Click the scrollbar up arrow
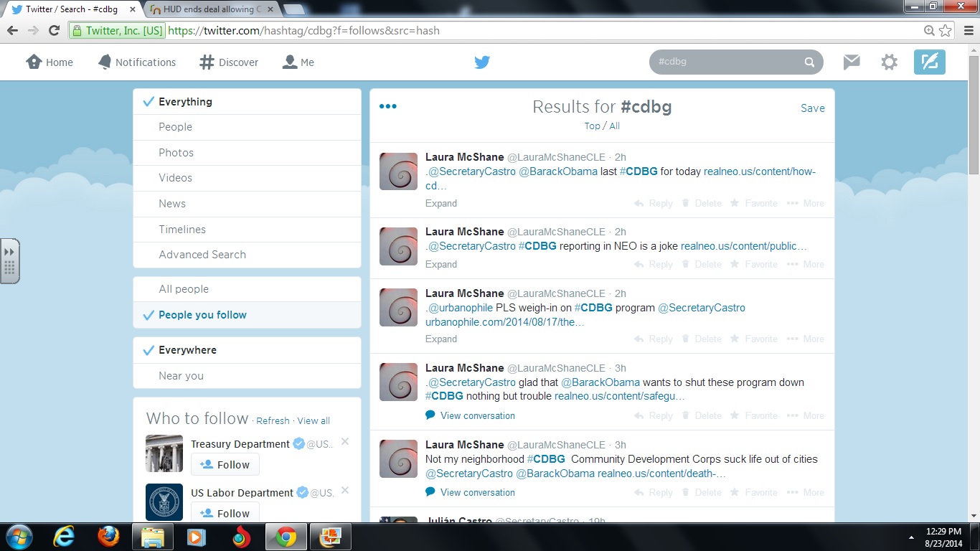The width and height of the screenshot is (980, 551). point(974,50)
